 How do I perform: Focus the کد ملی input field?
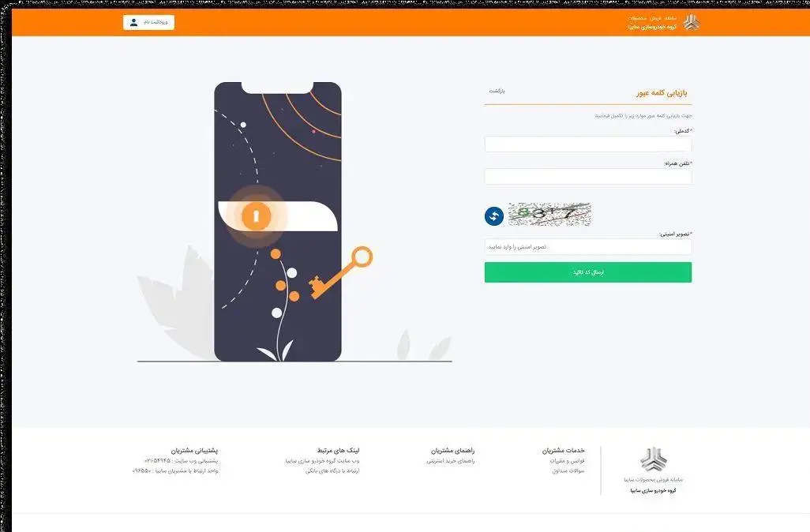coord(588,144)
